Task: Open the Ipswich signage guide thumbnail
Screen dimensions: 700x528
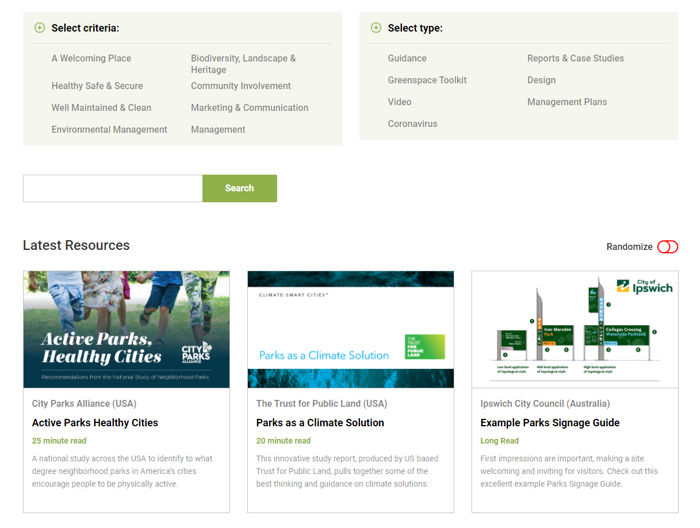Action: tap(575, 329)
